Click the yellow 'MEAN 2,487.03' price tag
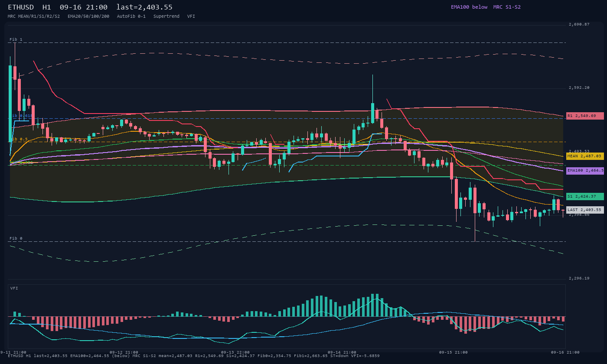Viewport: 607px width, 364px height. (585, 156)
